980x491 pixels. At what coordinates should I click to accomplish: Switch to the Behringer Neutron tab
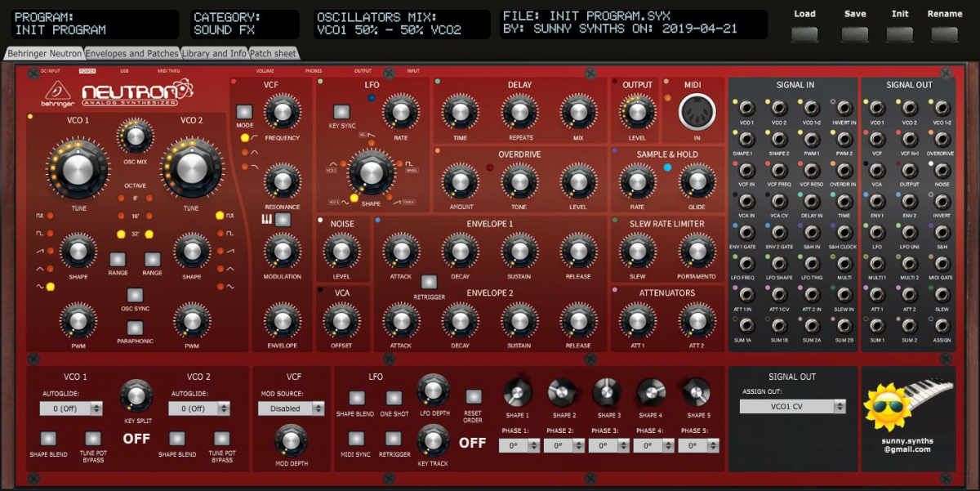[44, 53]
